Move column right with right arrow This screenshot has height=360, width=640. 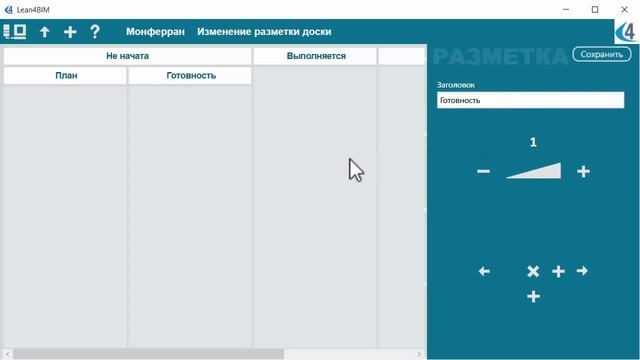tap(582, 271)
